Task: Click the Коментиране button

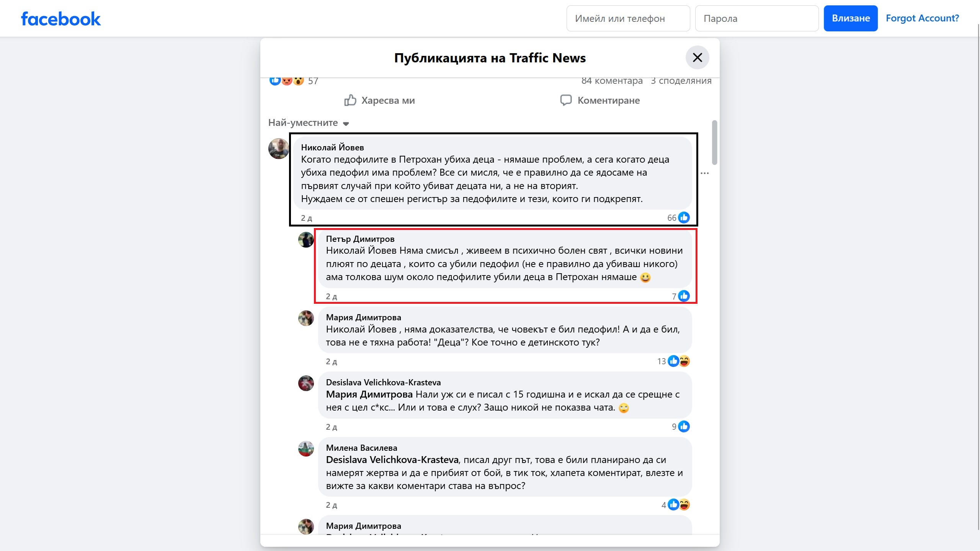Action: click(600, 100)
